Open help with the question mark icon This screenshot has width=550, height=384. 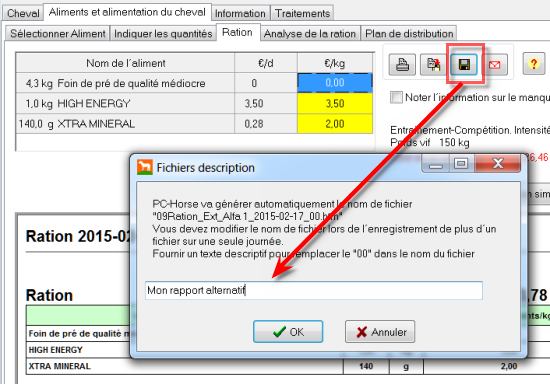[x=534, y=64]
